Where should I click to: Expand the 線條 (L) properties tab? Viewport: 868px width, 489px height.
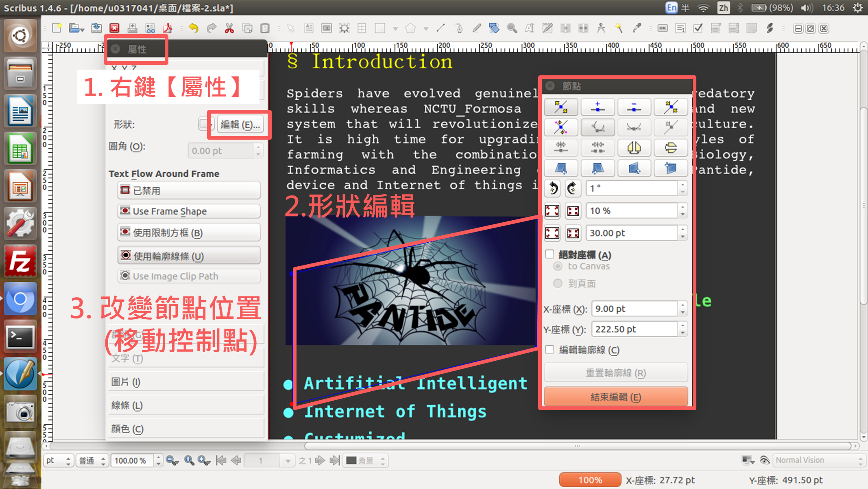tap(187, 405)
